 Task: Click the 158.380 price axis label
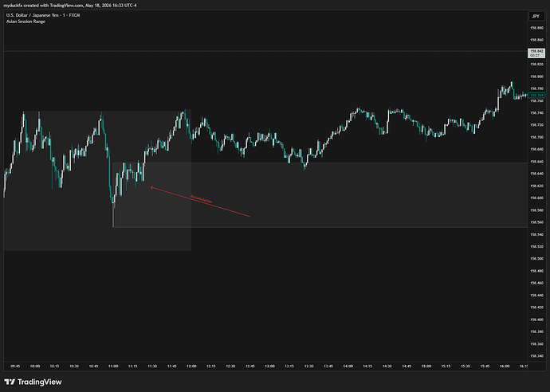coord(536,331)
